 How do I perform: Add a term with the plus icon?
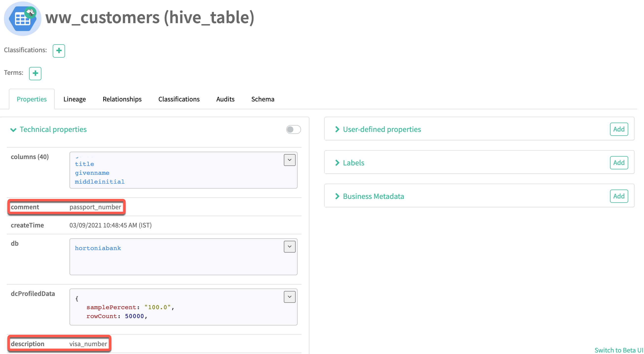pos(35,73)
